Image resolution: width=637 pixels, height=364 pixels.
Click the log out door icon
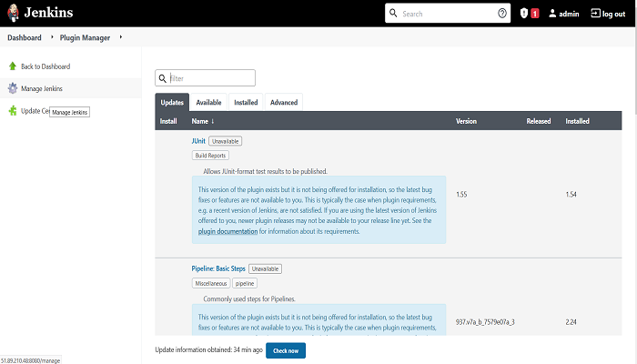(x=595, y=14)
